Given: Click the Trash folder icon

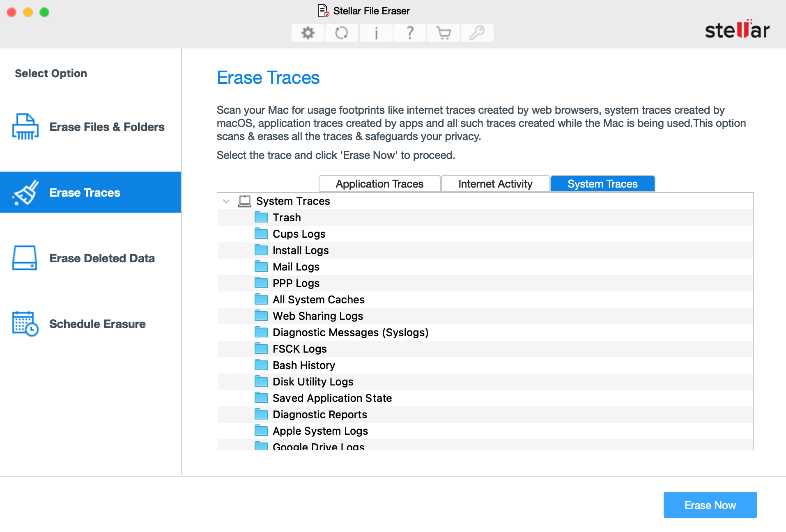Looking at the screenshot, I should tap(261, 217).
